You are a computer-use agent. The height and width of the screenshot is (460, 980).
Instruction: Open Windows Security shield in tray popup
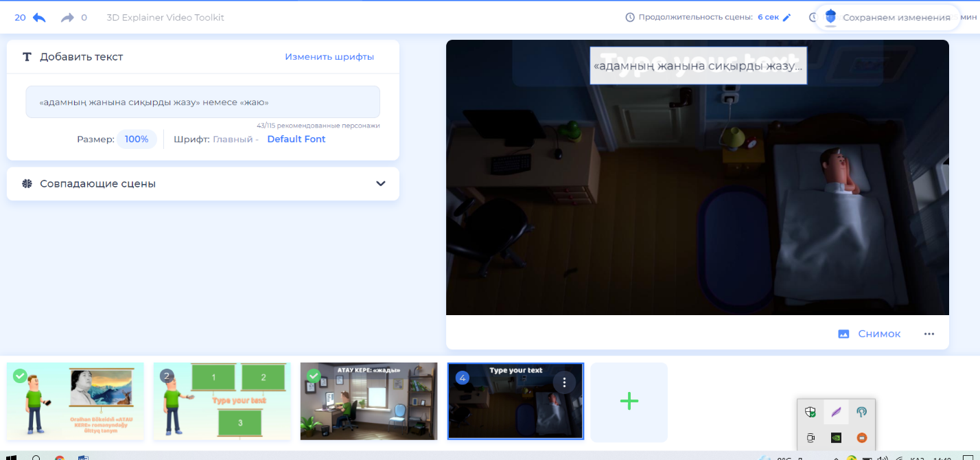click(x=810, y=412)
